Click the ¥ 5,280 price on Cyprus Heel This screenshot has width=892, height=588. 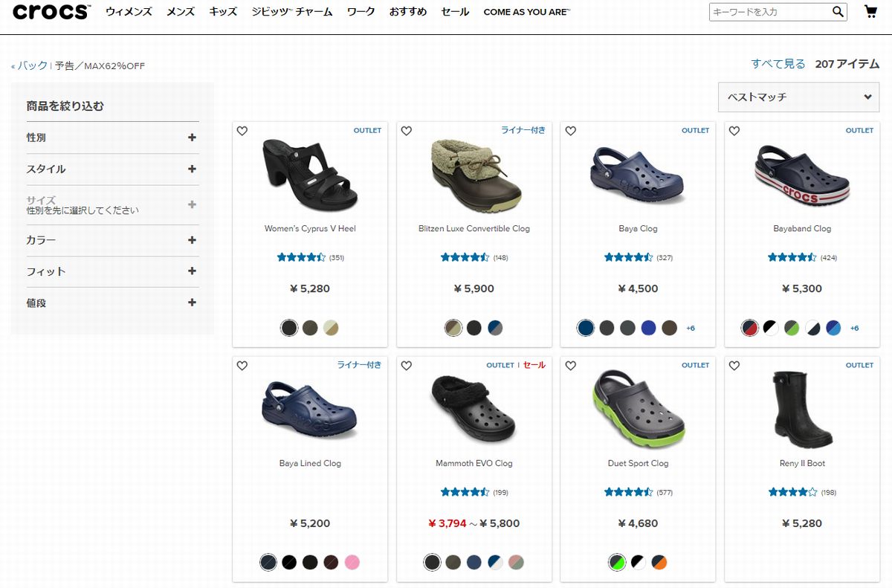pyautogui.click(x=310, y=288)
